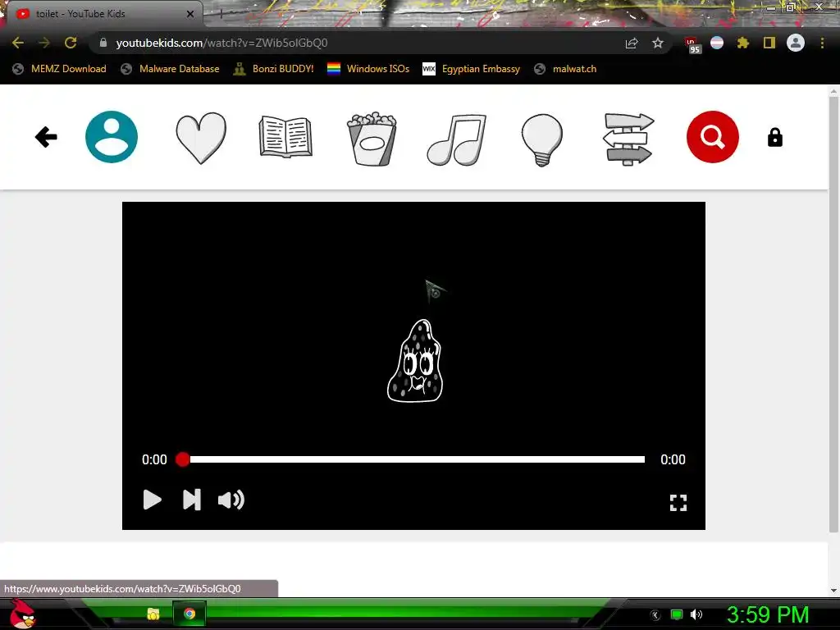Toggle the browser side panel
The height and width of the screenshot is (630, 840).
[x=769, y=43]
